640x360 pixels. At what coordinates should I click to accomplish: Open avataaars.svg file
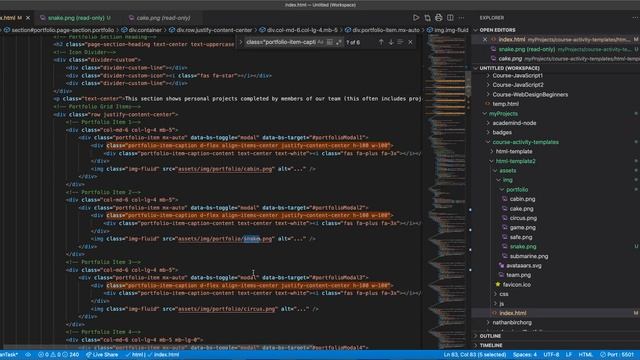click(x=523, y=266)
